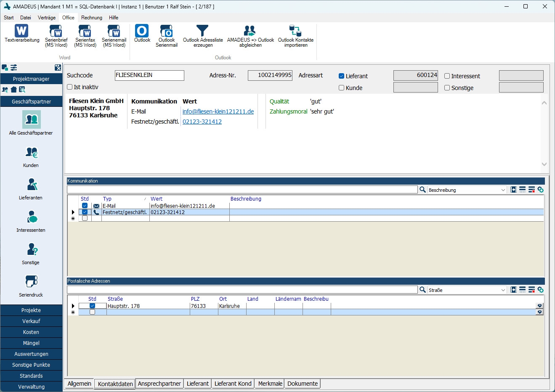Open the Outlook Serienmail tool

(x=166, y=31)
